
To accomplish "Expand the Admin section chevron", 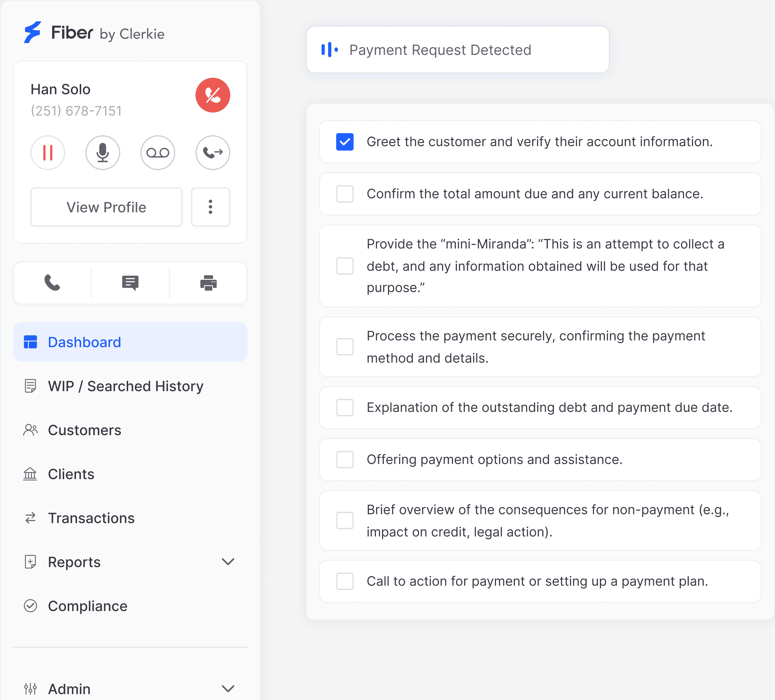I will click(228, 688).
